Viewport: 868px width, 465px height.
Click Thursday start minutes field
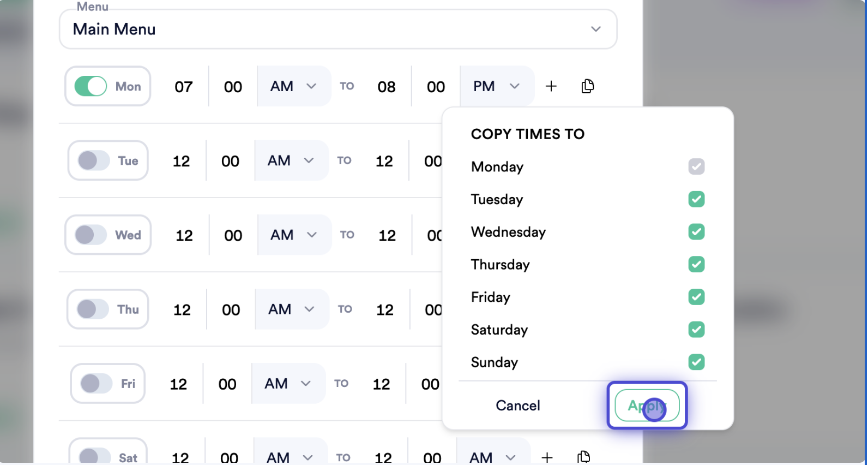tap(231, 309)
